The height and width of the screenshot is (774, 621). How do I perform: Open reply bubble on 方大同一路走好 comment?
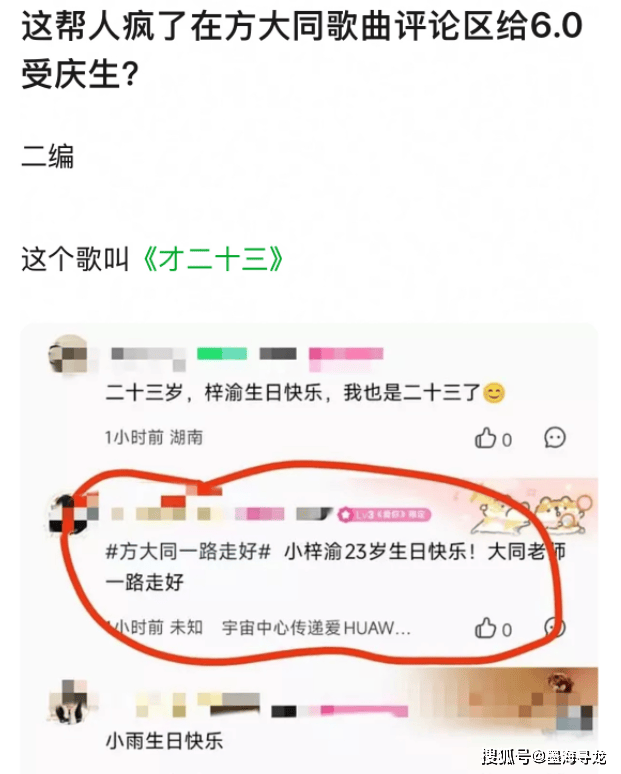[554, 628]
